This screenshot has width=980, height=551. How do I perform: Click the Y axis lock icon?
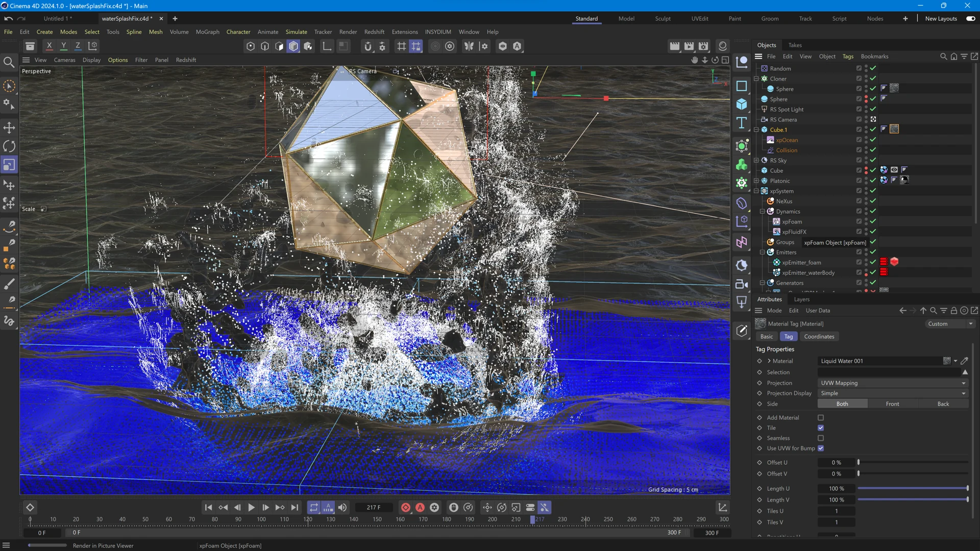[63, 46]
